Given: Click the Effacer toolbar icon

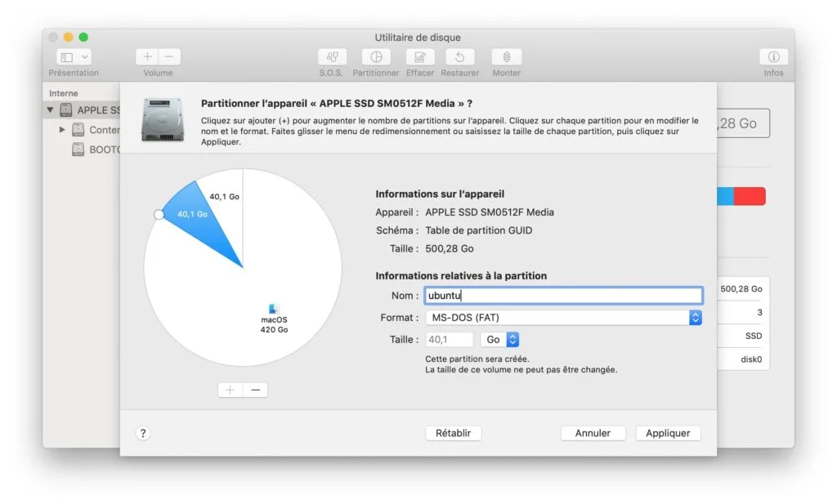Looking at the screenshot, I should click(419, 56).
